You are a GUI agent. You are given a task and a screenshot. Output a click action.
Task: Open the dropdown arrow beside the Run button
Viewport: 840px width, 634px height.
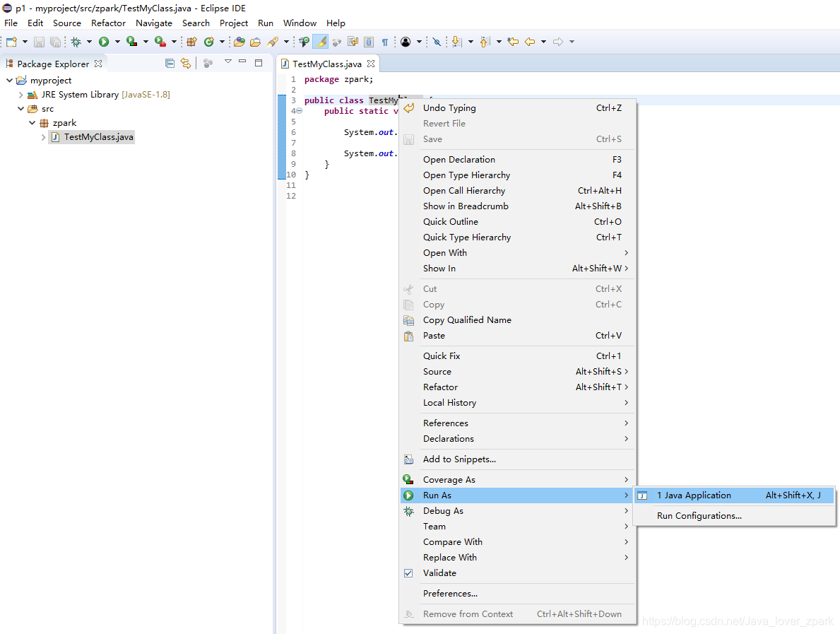click(x=117, y=42)
